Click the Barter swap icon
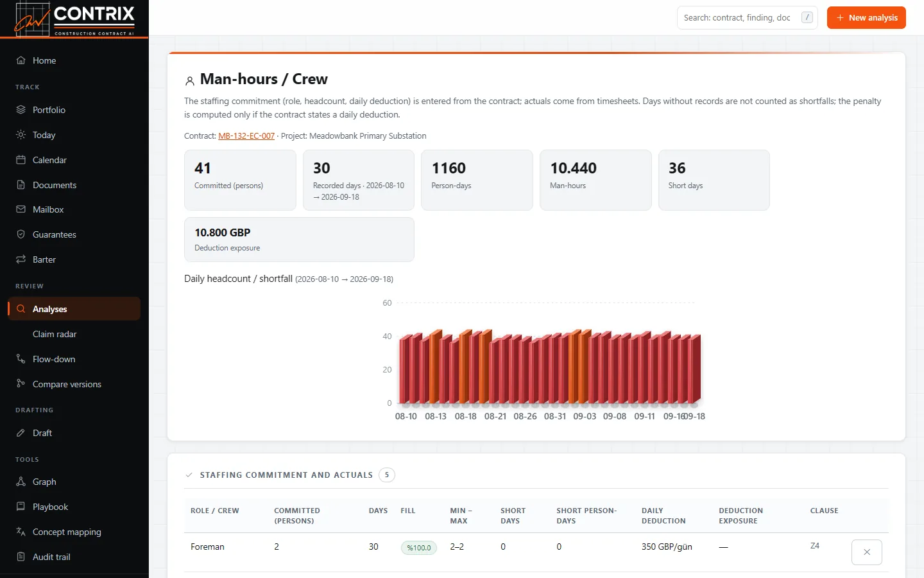The height and width of the screenshot is (578, 924). click(21, 259)
